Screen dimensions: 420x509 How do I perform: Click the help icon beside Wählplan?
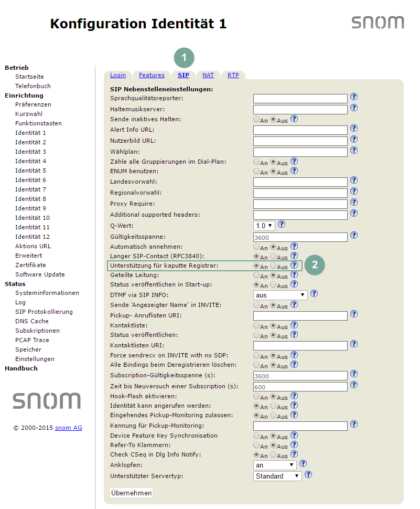[x=354, y=150]
